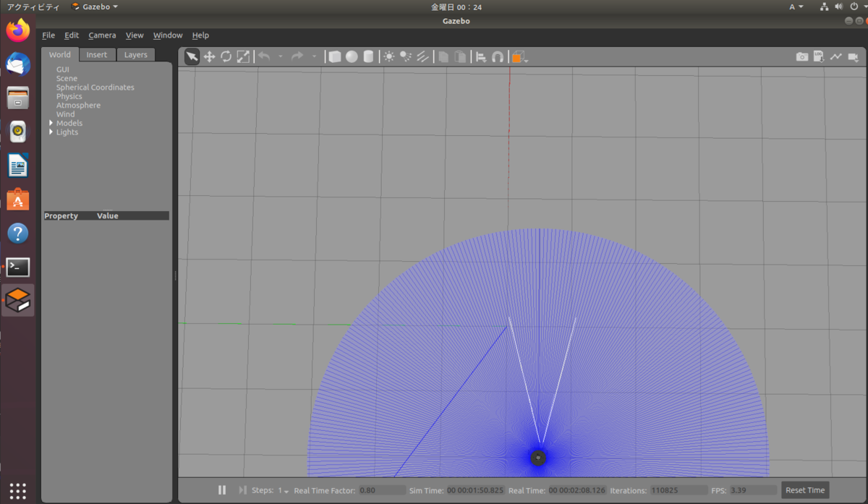Open the Steps count dropdown
Viewport: 868px width, 504px height.
click(283, 490)
